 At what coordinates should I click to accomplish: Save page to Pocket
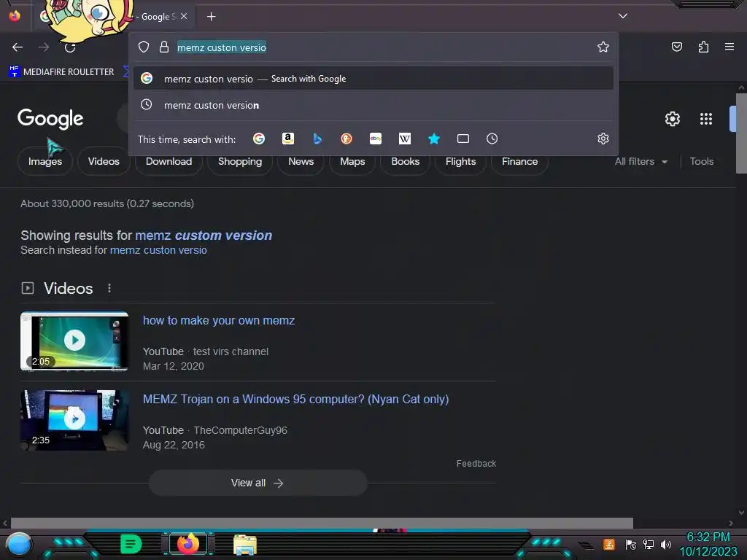676,47
